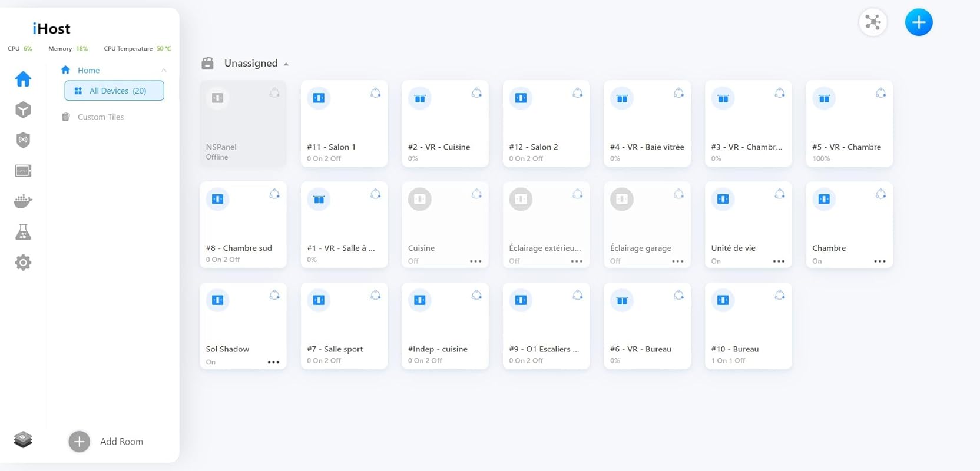
Task: Click the sync icon on the #6 - VR - Bureau tile
Action: (x=678, y=295)
